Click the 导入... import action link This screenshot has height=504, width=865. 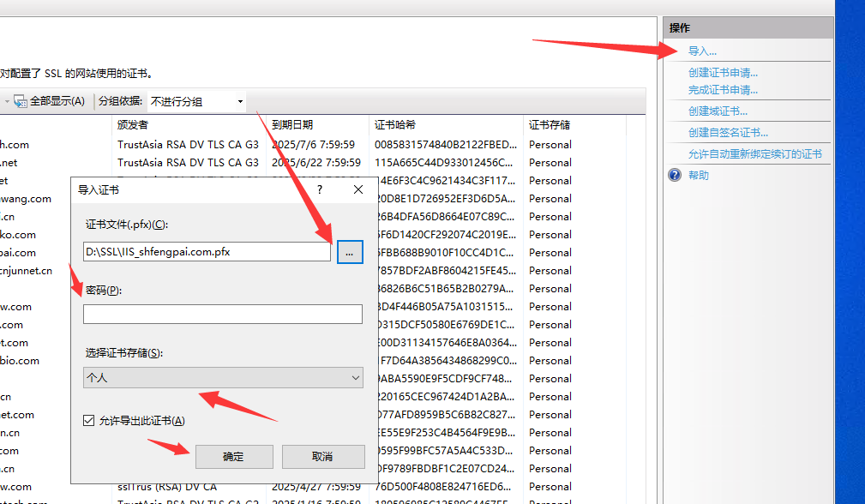(702, 51)
